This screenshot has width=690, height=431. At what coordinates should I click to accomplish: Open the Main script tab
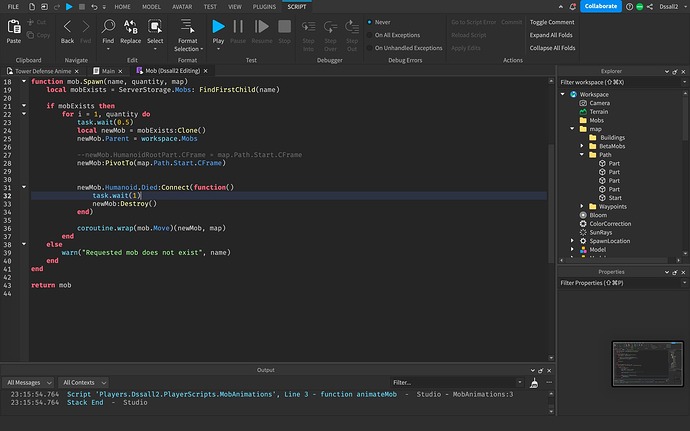(110, 71)
